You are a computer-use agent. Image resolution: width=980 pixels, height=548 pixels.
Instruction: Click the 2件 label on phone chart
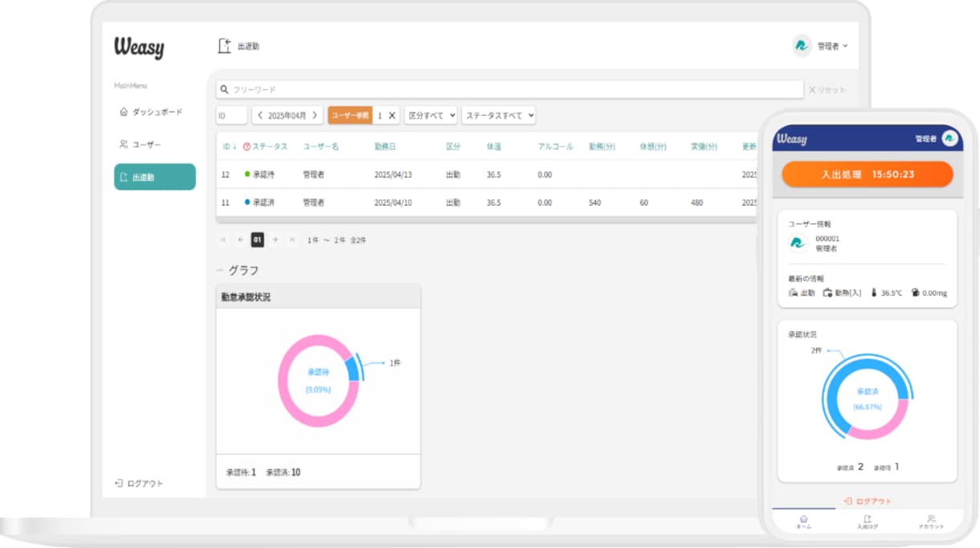click(816, 350)
